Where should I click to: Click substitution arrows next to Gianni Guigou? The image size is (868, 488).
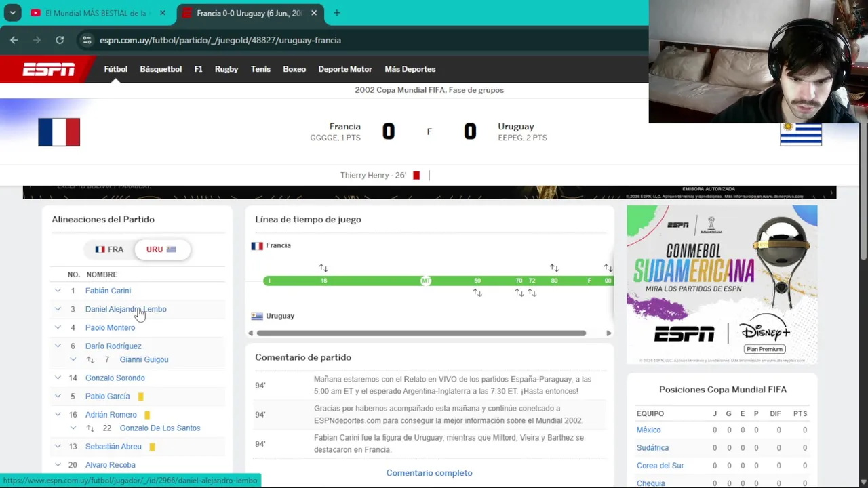[x=90, y=359]
